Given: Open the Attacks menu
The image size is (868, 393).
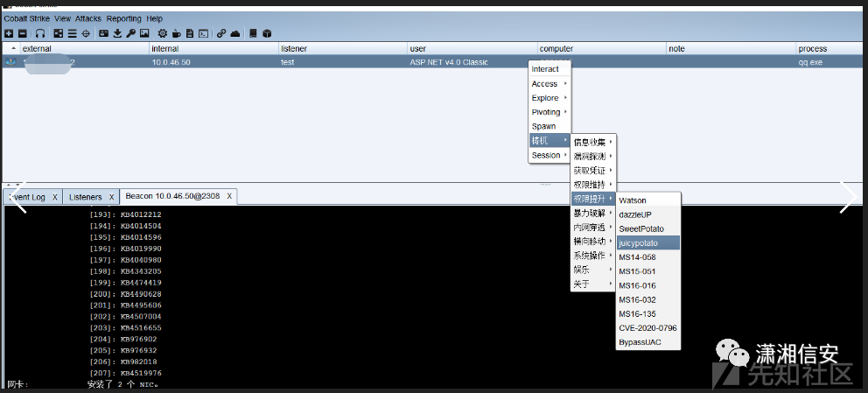Looking at the screenshot, I should [x=88, y=18].
